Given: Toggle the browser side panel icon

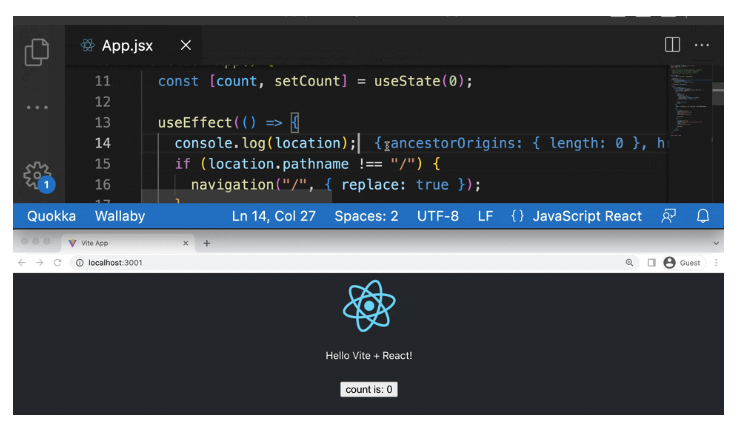Looking at the screenshot, I should click(652, 263).
